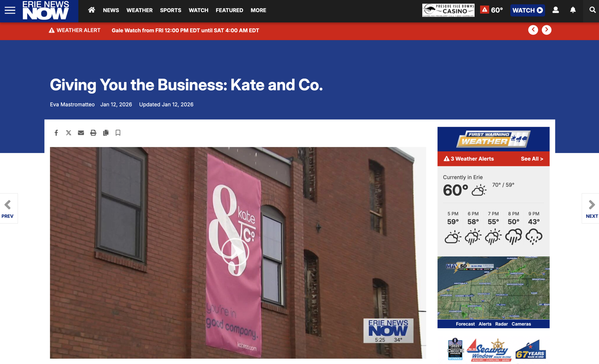Show next weather alert arrow
The image size is (599, 364).
pos(547,30)
